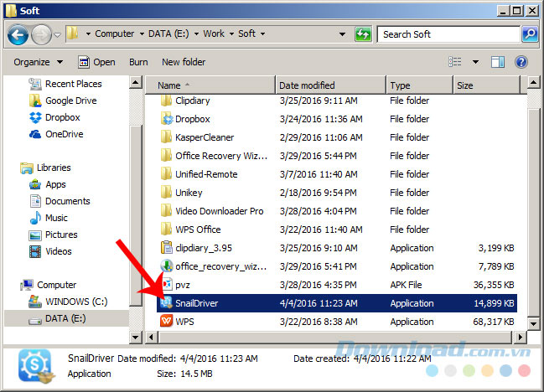Select Soft in the address breadcrumb
This screenshot has width=544, height=392.
[246, 34]
